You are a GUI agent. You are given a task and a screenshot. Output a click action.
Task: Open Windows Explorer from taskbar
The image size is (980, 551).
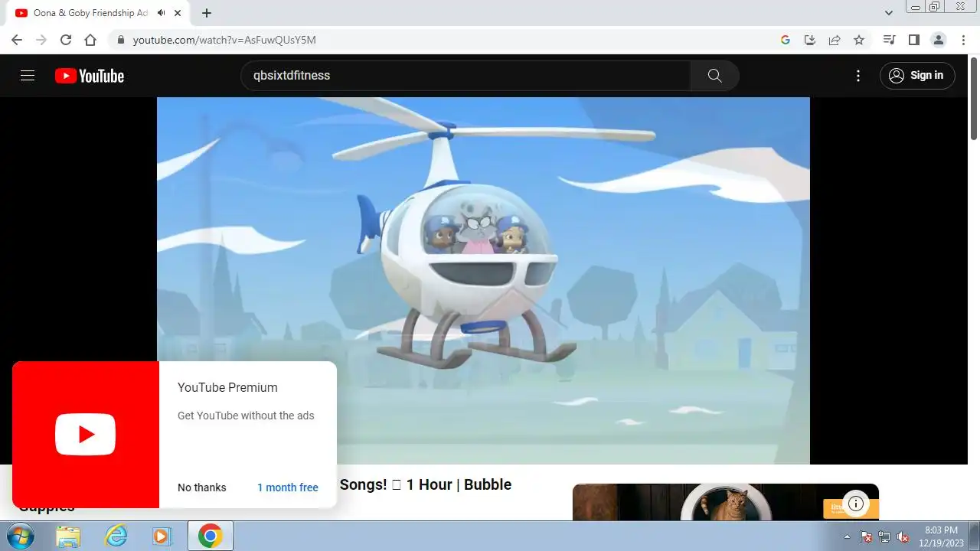[68, 536]
